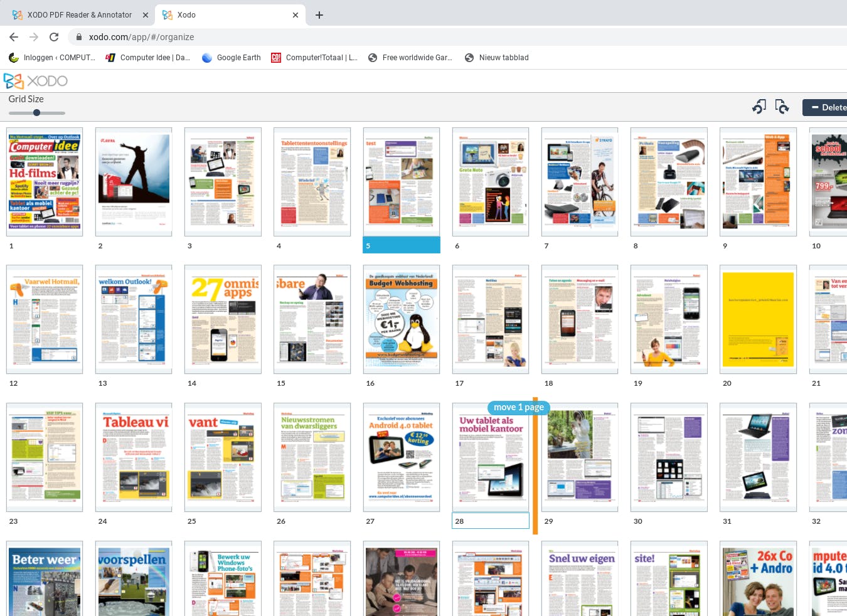This screenshot has width=847, height=616.
Task: Select the yellow page 20 thumbnail
Action: point(758,319)
